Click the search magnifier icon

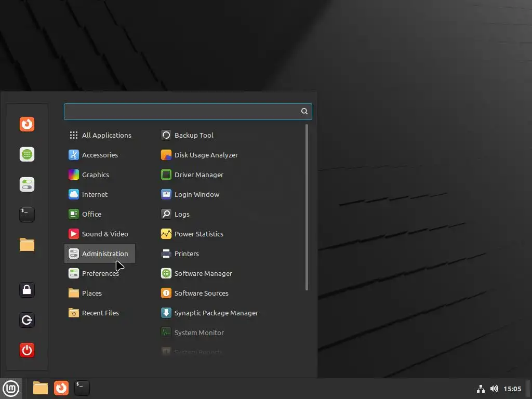point(304,111)
